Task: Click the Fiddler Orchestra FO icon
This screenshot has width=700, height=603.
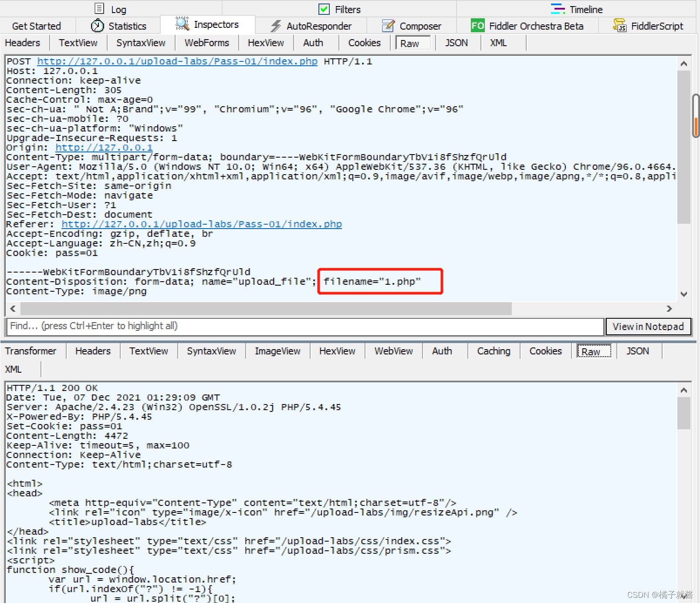Action: click(478, 26)
